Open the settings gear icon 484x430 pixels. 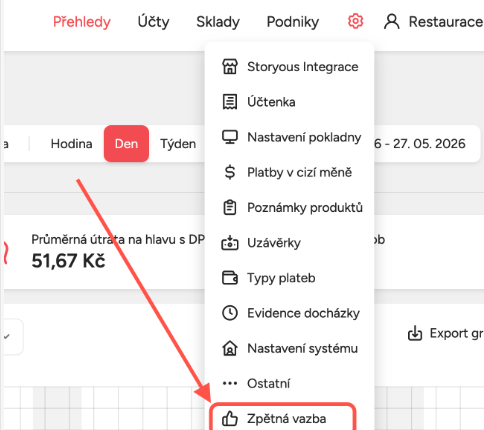pyautogui.click(x=355, y=22)
